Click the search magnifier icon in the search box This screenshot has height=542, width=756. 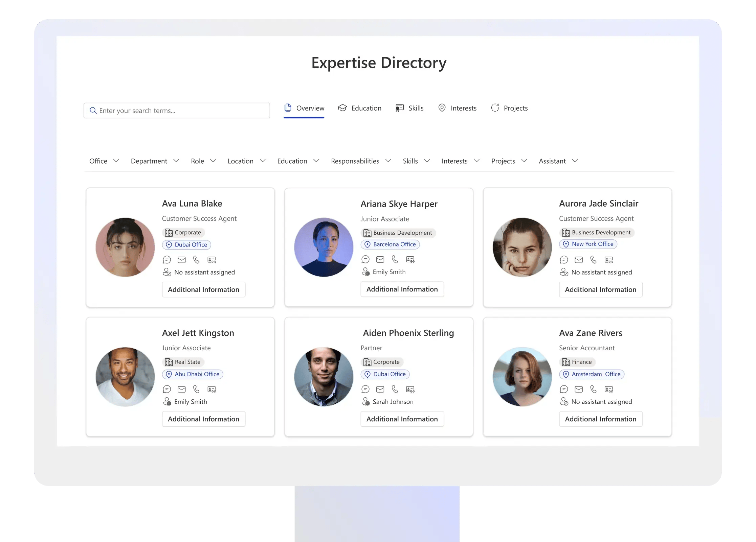pos(93,111)
